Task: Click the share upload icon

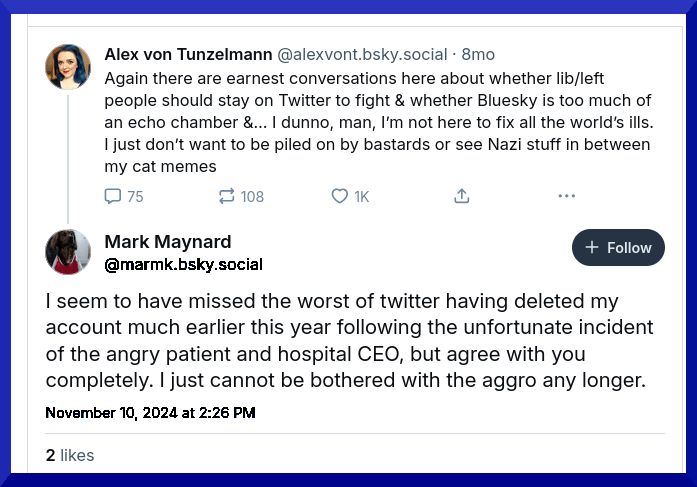Action: point(461,197)
